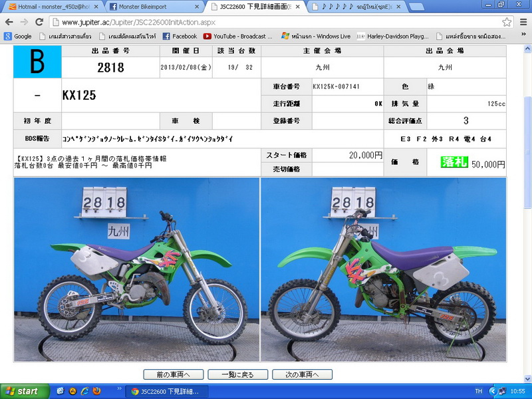Launch Firefox from quick launch
532x399 pixels.
96,391
